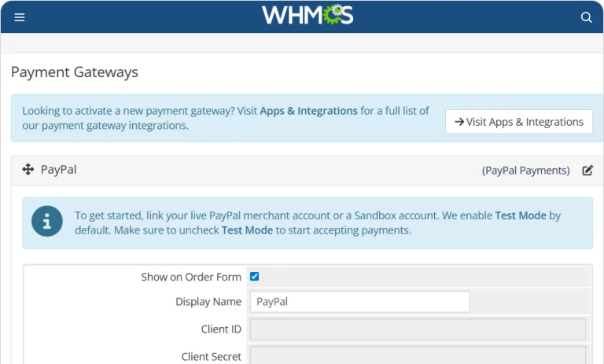This screenshot has width=604, height=364.
Task: Click bold Test Mode text before 'by default'
Action: pyautogui.click(x=521, y=215)
